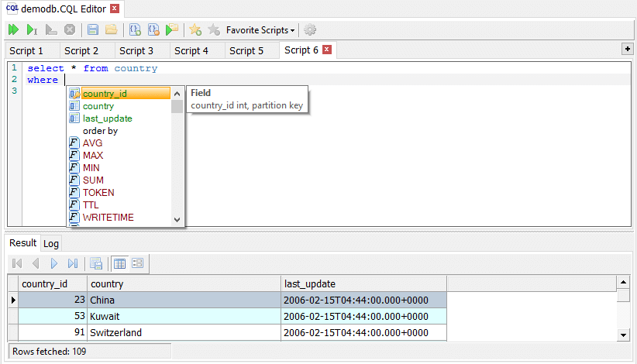
Task: Expand new tab button at right of script tabs
Action: [x=628, y=49]
